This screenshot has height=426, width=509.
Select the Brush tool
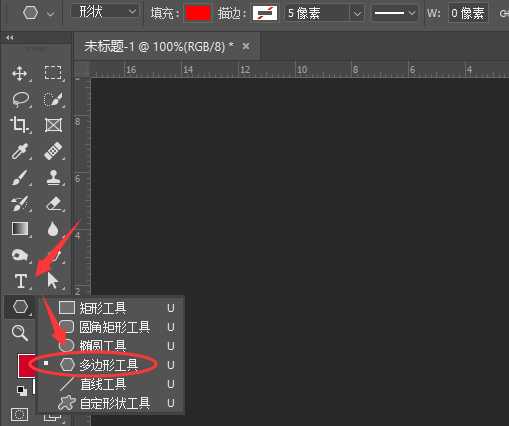20,177
